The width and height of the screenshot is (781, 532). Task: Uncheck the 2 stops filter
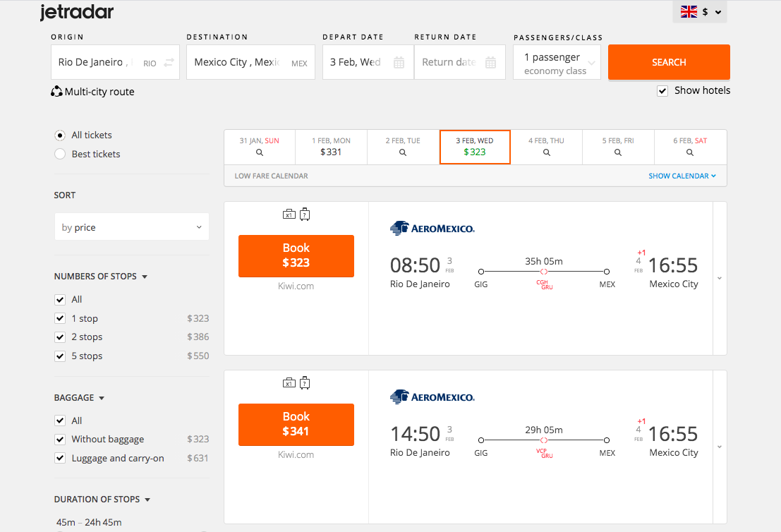tap(60, 337)
